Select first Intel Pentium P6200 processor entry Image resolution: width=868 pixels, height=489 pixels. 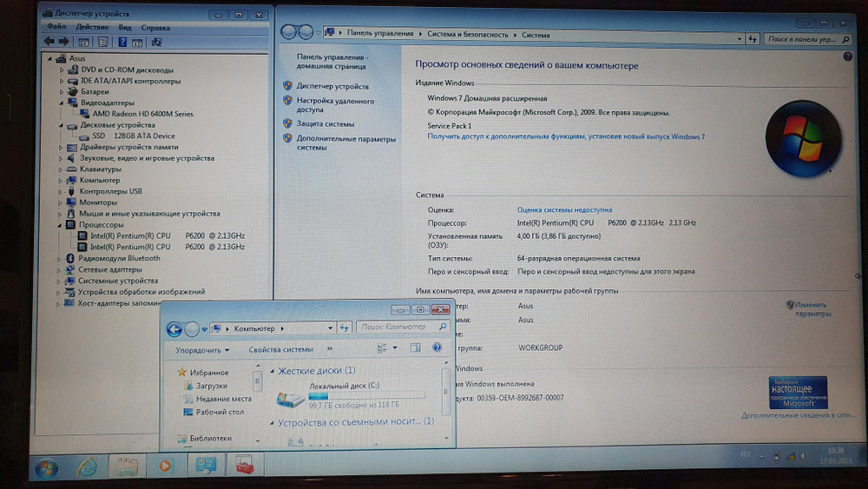click(x=168, y=235)
